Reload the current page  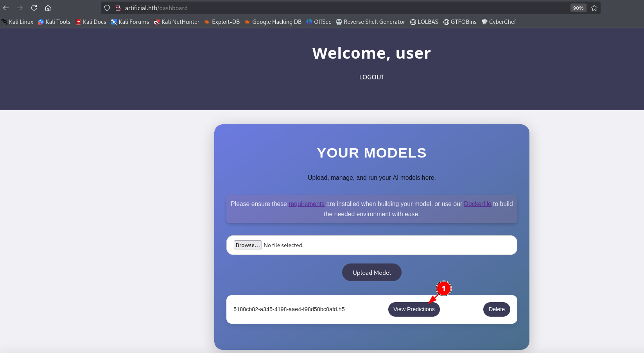point(34,8)
